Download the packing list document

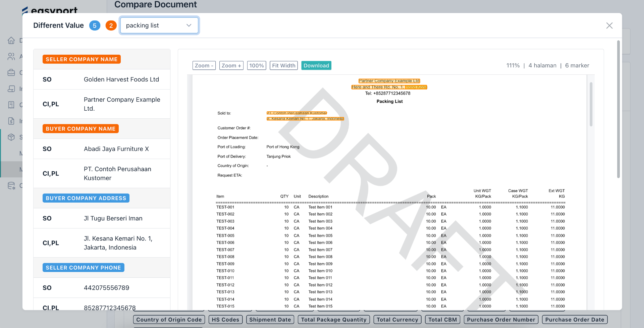(316, 65)
